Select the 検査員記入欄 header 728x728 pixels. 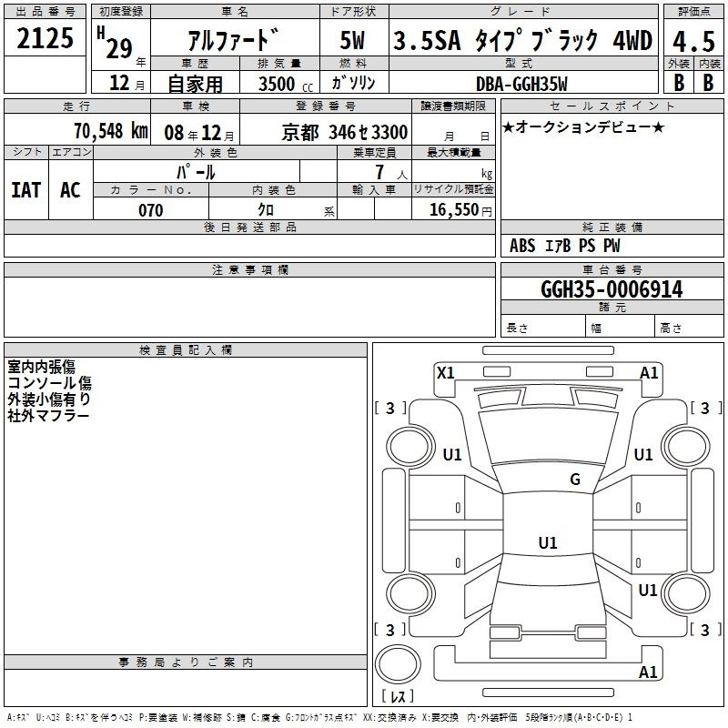tap(186, 350)
